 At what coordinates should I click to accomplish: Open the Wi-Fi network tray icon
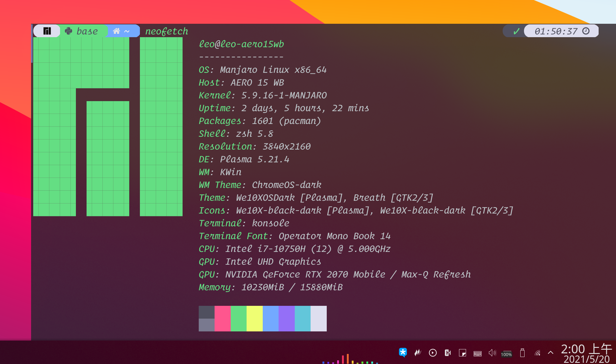click(537, 353)
